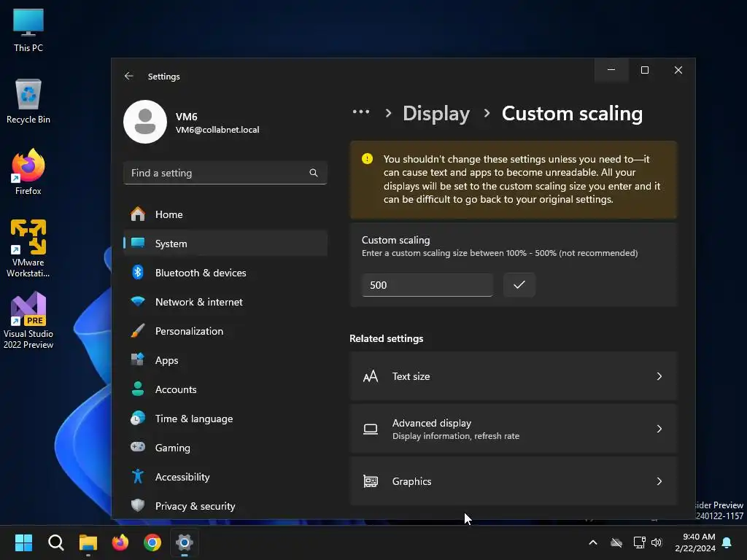
Task: Select the Firefox desktop shortcut
Action: [x=28, y=172]
